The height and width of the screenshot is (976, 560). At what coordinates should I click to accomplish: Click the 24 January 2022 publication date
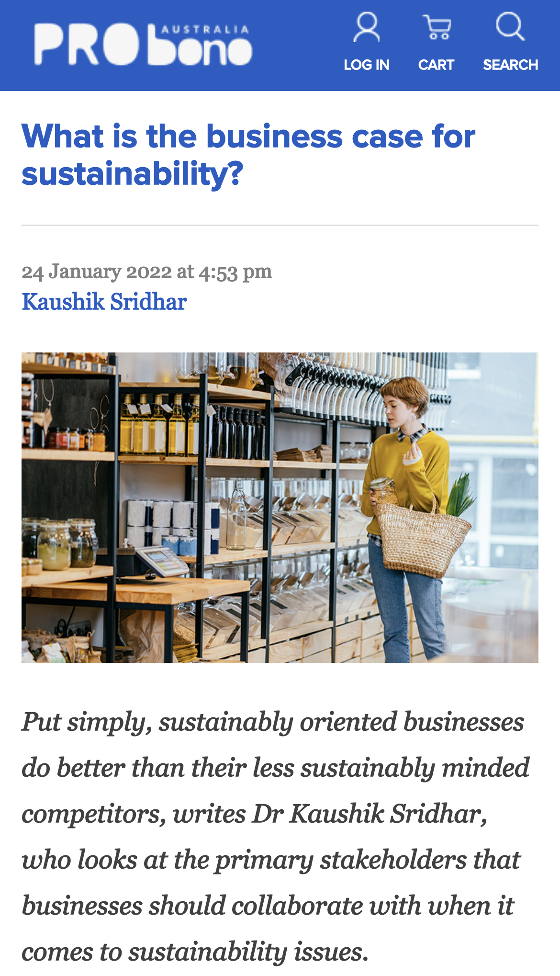pyautogui.click(x=97, y=272)
